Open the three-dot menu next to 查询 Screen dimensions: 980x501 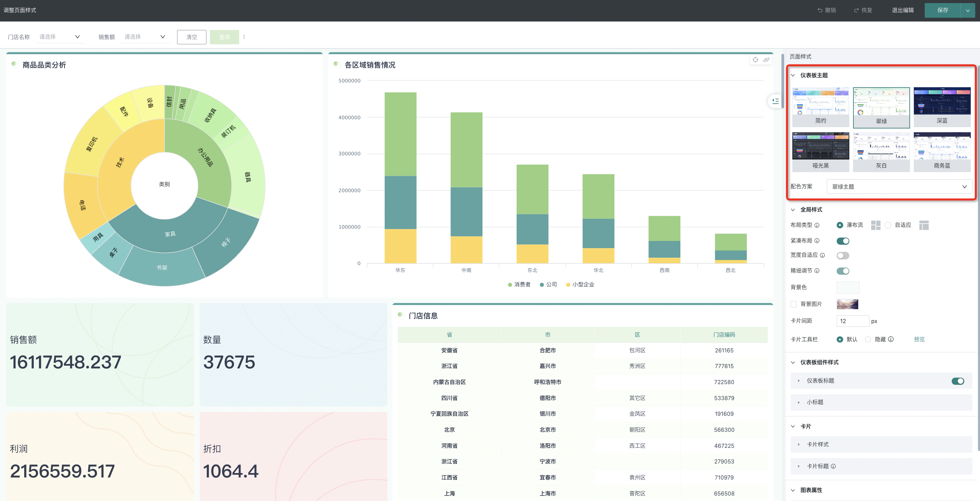click(x=244, y=37)
